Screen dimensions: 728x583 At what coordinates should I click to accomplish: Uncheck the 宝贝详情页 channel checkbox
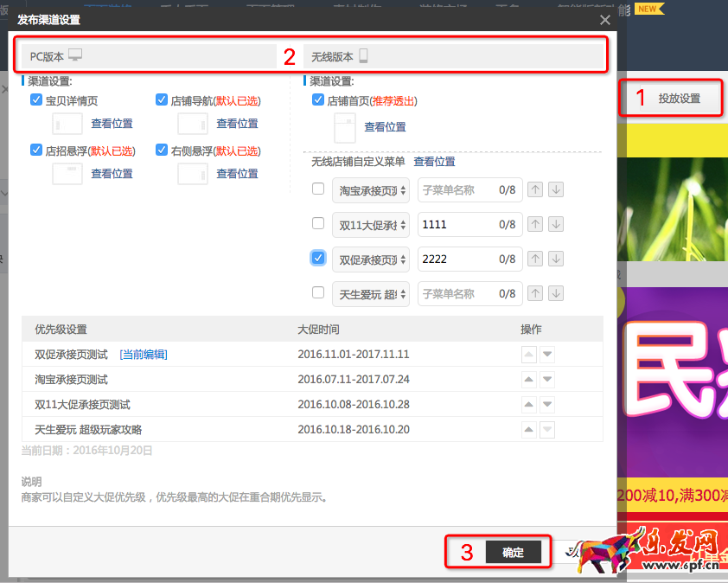pos(35,99)
